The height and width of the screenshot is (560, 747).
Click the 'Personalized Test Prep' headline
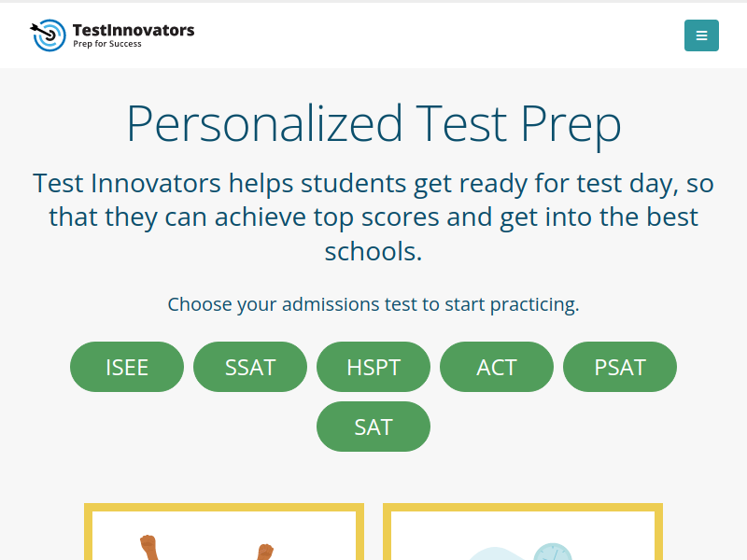pos(373,124)
